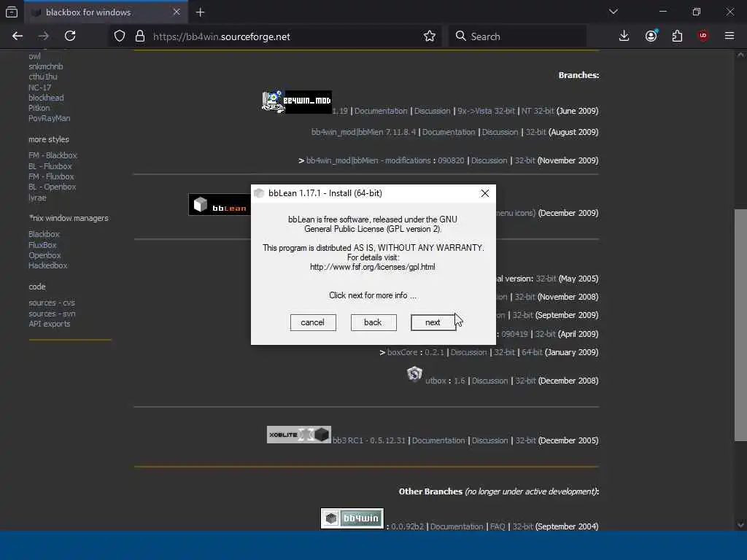747x560 pixels.
Task: Open a new browser tab
Action: [x=200, y=12]
